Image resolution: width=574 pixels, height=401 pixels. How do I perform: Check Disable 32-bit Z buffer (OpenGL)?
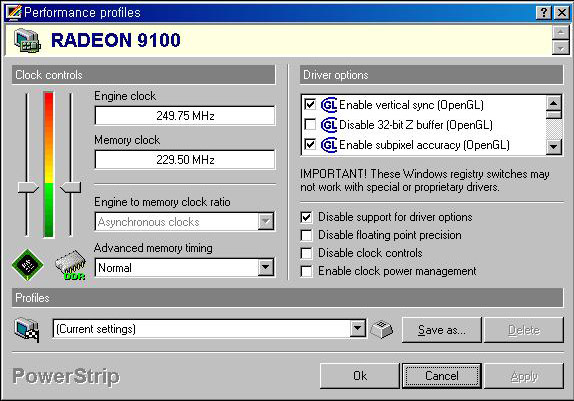click(x=310, y=125)
